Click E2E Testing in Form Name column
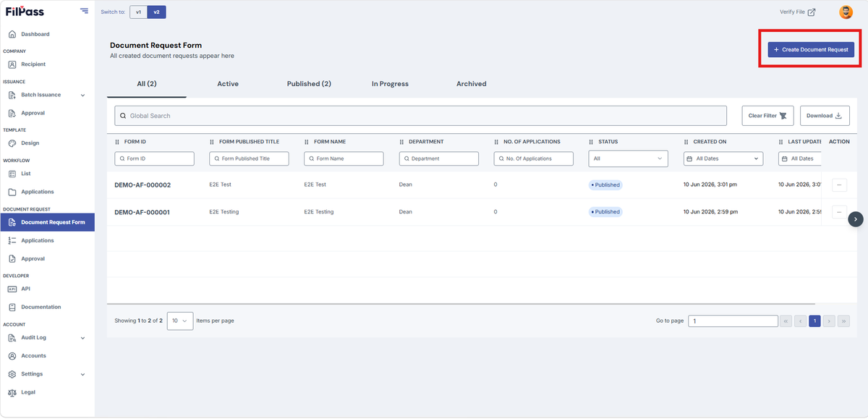 click(319, 212)
